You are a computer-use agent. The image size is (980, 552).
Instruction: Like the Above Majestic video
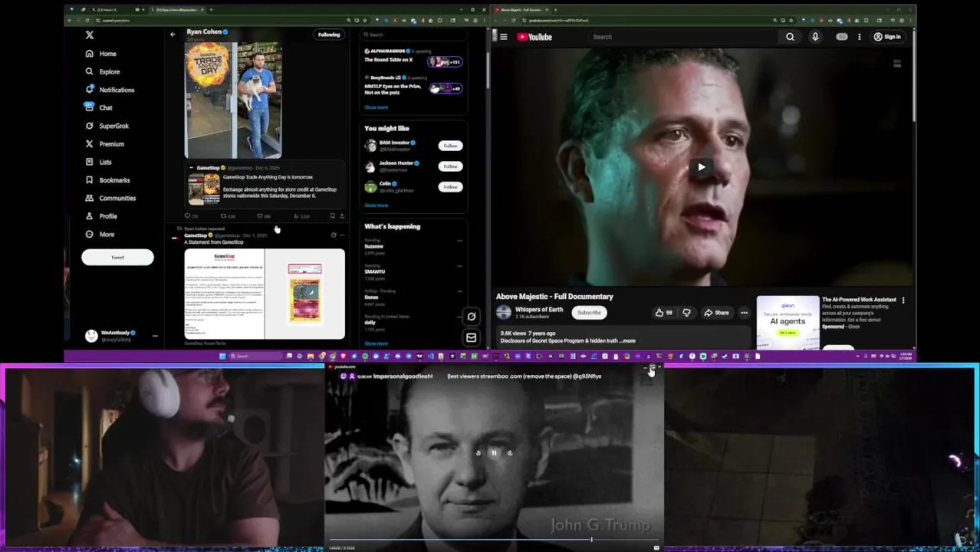click(x=663, y=313)
